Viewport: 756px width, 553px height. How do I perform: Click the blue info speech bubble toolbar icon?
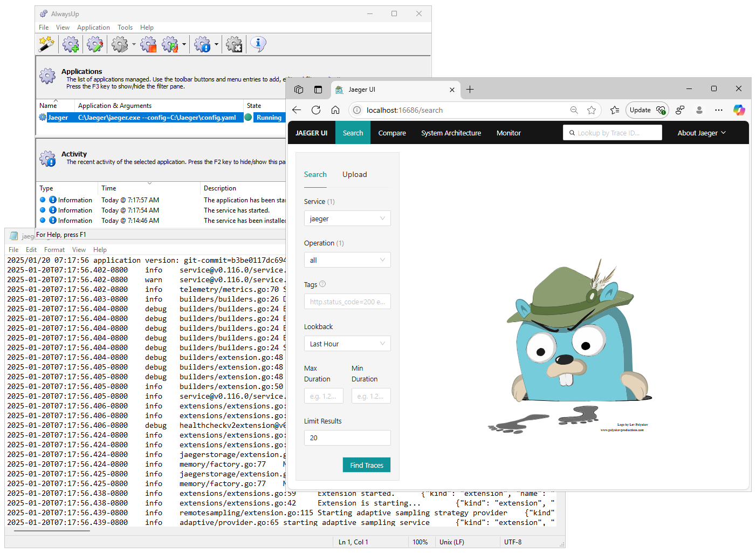(x=258, y=44)
